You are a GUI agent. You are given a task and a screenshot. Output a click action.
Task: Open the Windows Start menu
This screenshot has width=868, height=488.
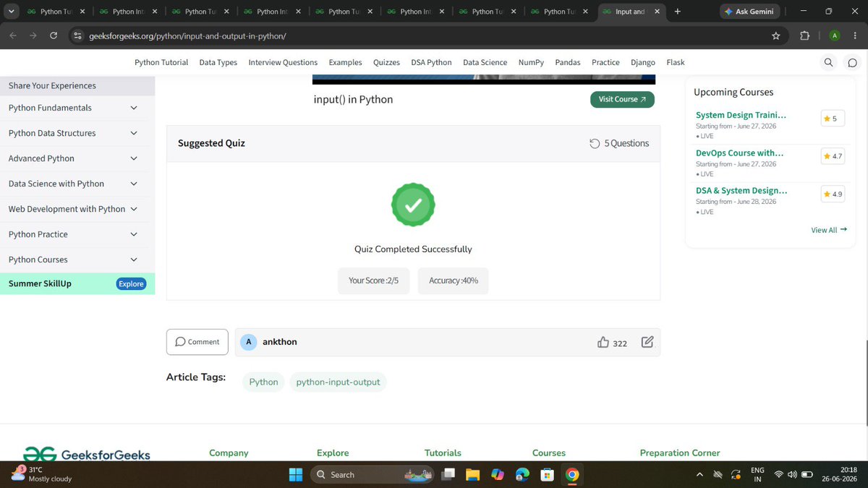click(x=296, y=474)
